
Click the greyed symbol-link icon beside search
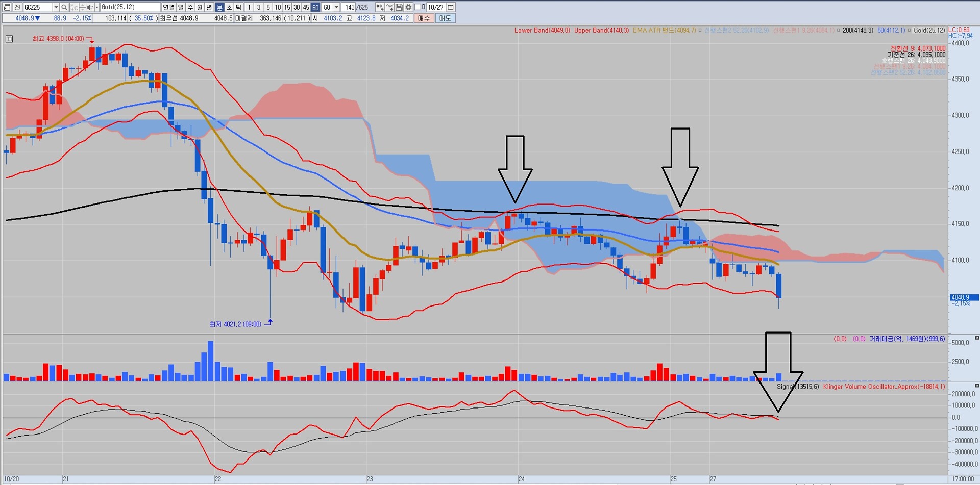[74, 7]
